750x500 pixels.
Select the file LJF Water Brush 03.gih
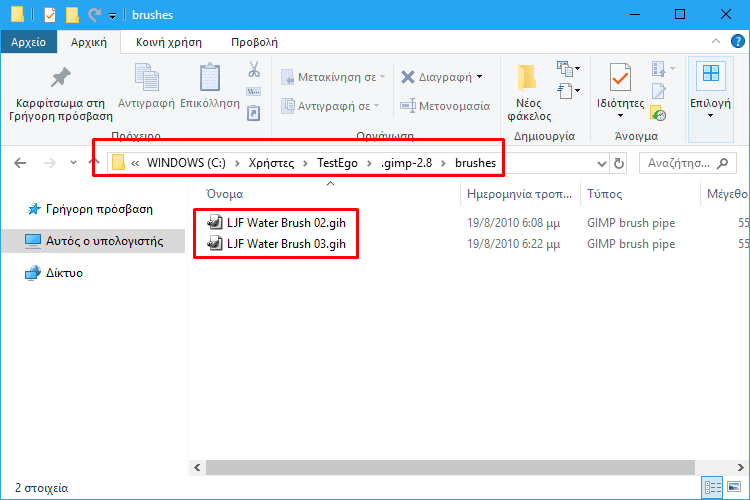point(276,244)
